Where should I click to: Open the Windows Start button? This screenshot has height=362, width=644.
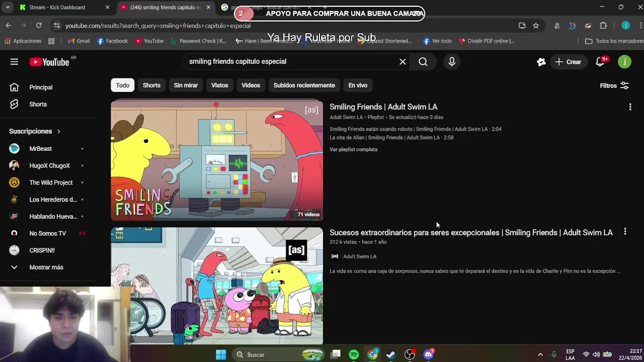click(x=221, y=355)
